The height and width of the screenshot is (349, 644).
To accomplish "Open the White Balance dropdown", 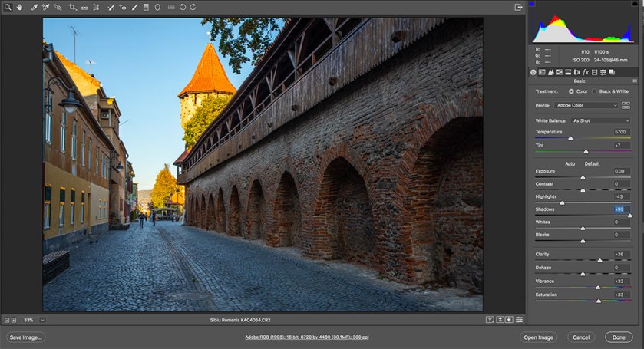I will (600, 120).
